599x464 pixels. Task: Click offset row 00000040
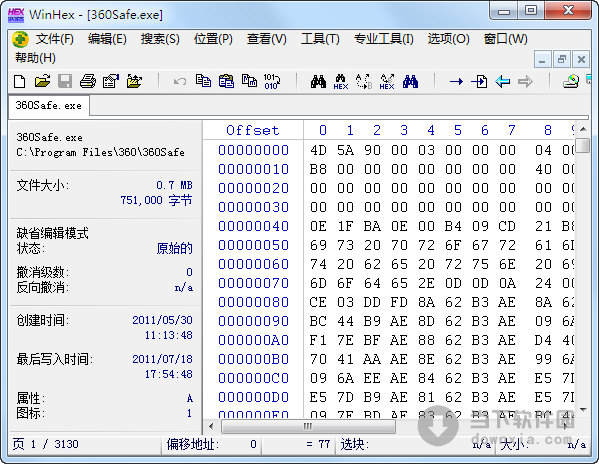[x=253, y=226]
